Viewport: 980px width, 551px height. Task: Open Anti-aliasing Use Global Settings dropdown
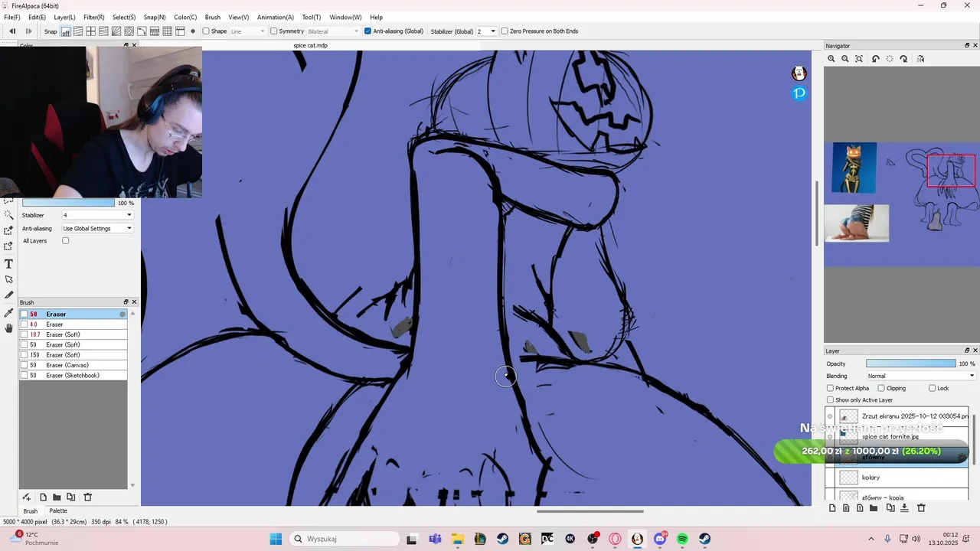point(97,229)
